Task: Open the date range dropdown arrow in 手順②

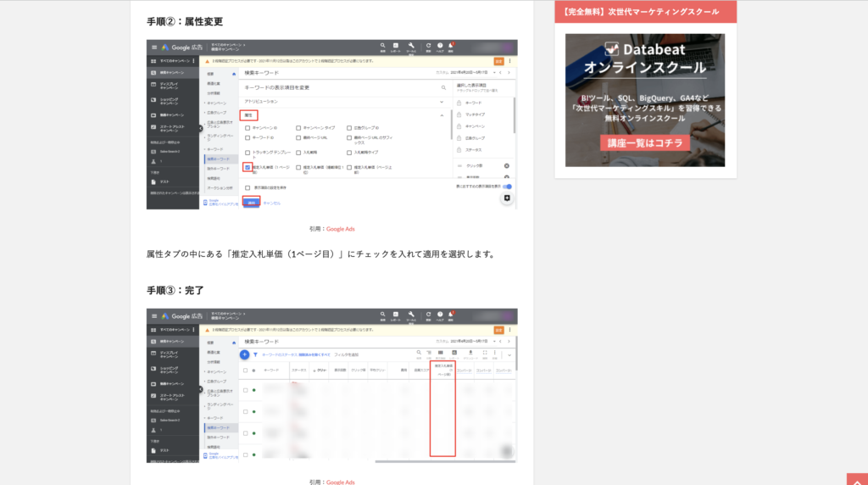Action: coord(494,73)
